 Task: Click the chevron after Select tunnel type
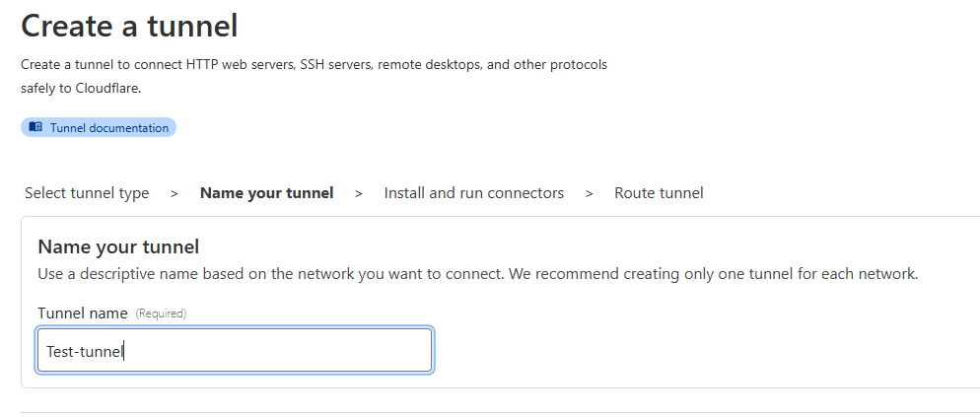[175, 194]
